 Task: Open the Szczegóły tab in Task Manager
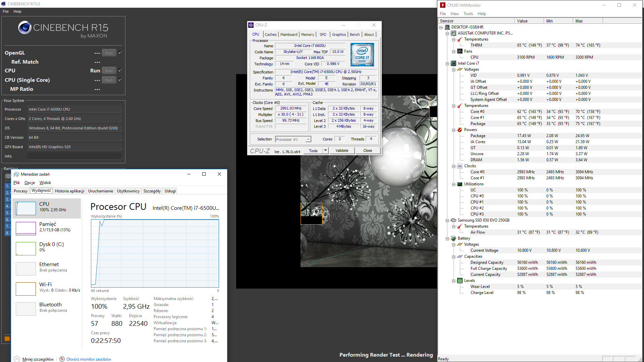pyautogui.click(x=152, y=191)
